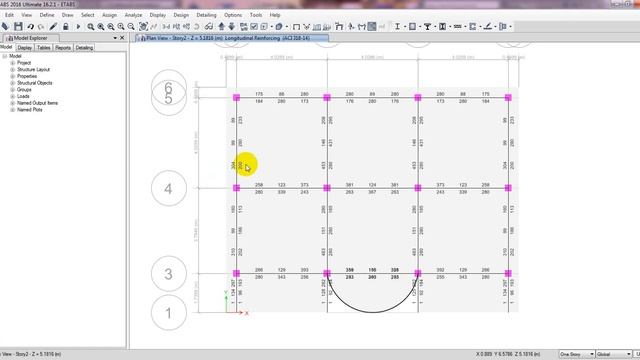Screen dimensions: 640x360
Task: Open the Draw menu
Action: [67, 15]
